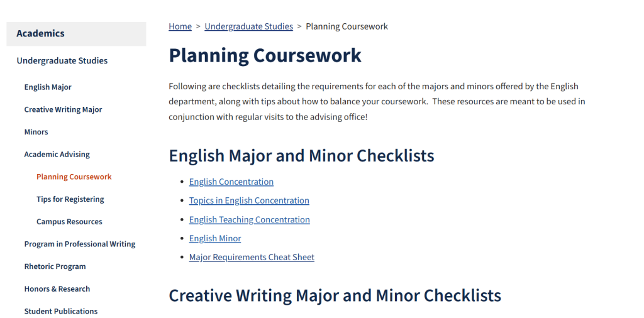Select the highlighted Planning Coursework sidebar item
The width and height of the screenshot is (644, 318).
pyautogui.click(x=74, y=177)
